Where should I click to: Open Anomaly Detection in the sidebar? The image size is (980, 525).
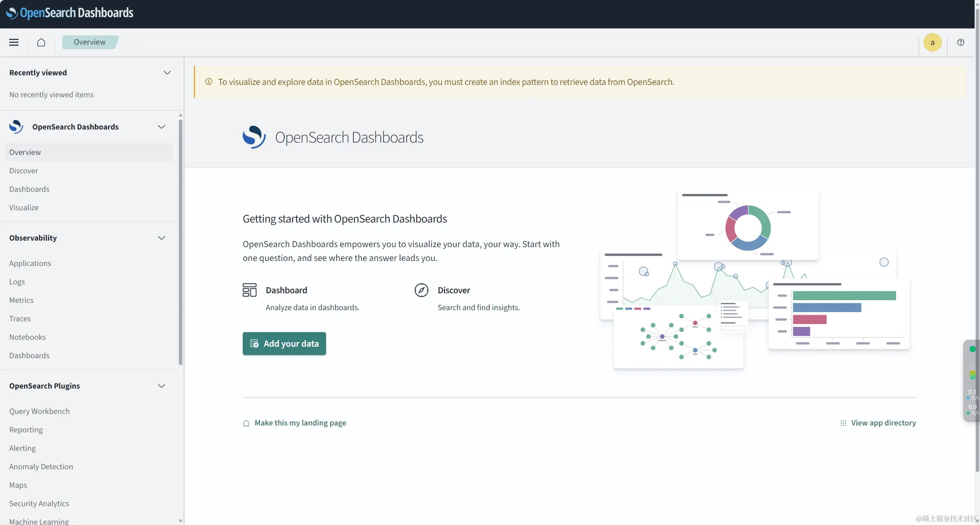click(x=41, y=467)
